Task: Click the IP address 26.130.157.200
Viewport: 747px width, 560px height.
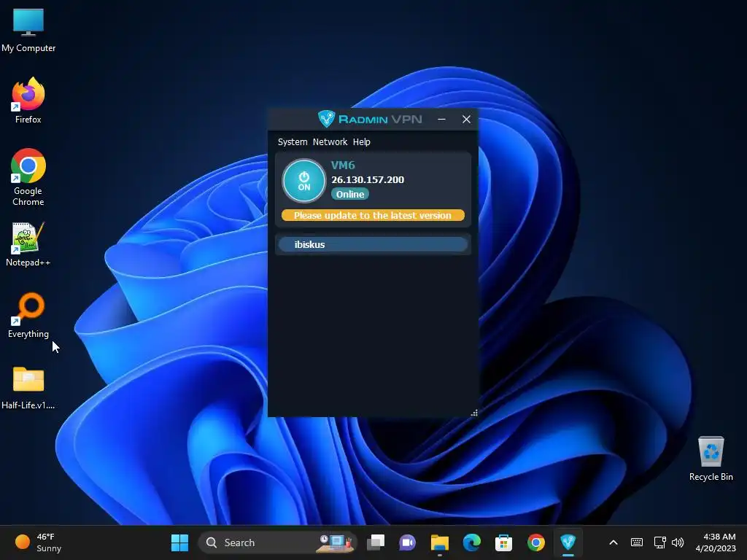Action: (368, 179)
